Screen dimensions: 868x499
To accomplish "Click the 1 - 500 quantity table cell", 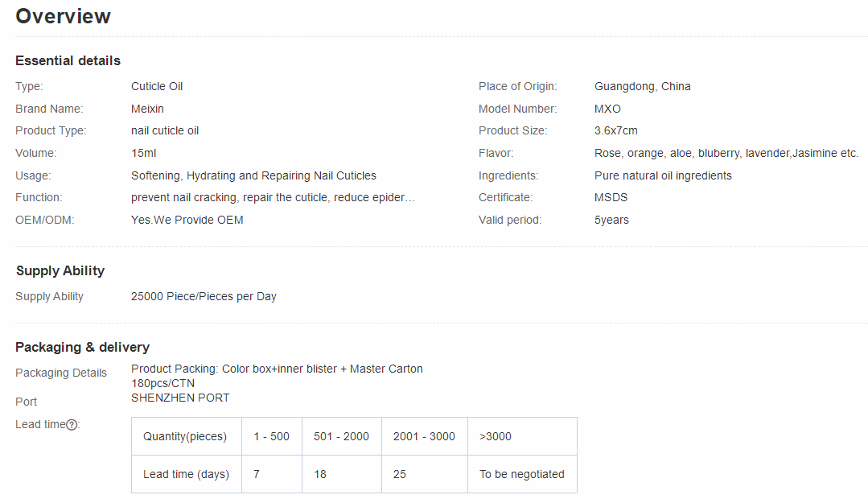I will pos(271,436).
